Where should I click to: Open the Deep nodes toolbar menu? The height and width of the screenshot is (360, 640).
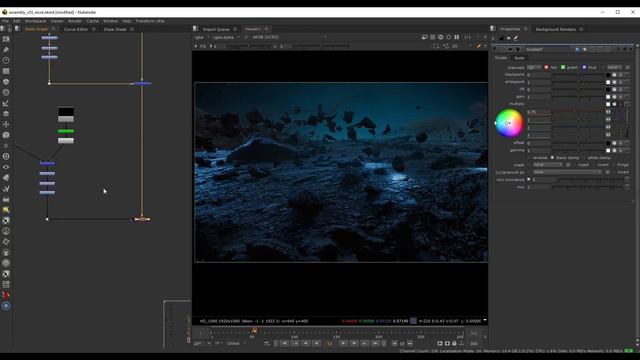6,156
